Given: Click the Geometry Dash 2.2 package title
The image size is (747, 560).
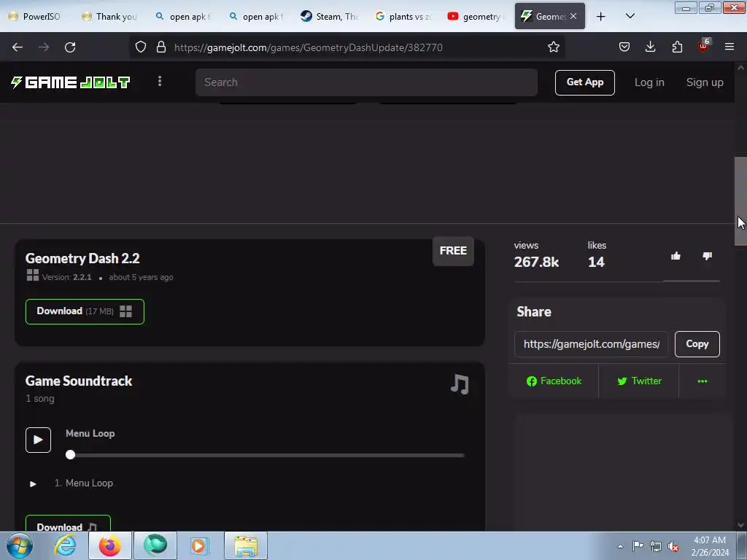Looking at the screenshot, I should [x=82, y=259].
